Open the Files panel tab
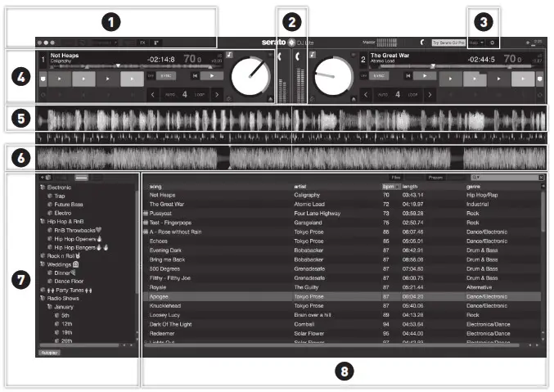The height and width of the screenshot is (392, 554). click(x=396, y=178)
